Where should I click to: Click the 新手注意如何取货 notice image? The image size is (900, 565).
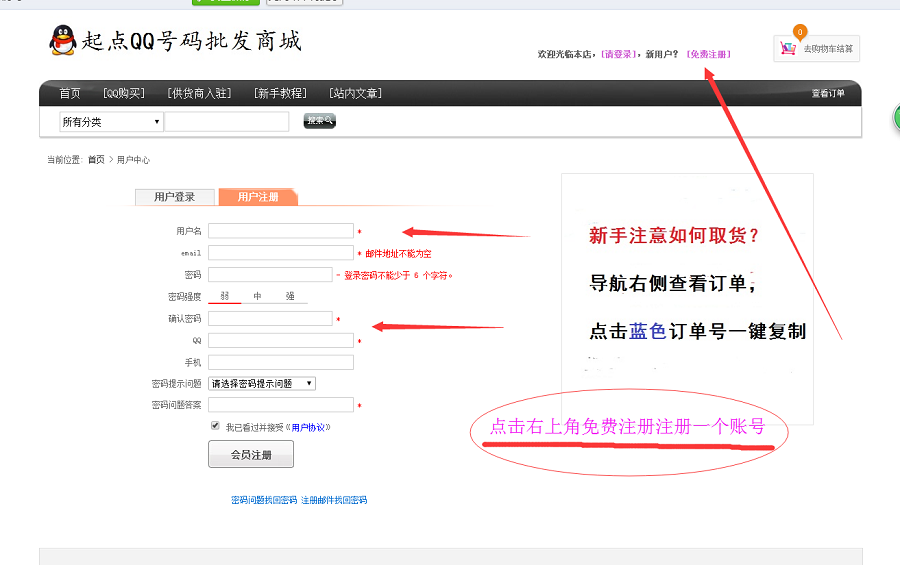687,299
